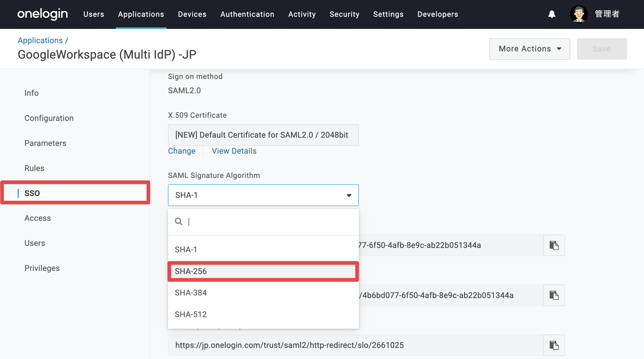Open the Access tab
The width and height of the screenshot is (644, 359).
(x=38, y=218)
